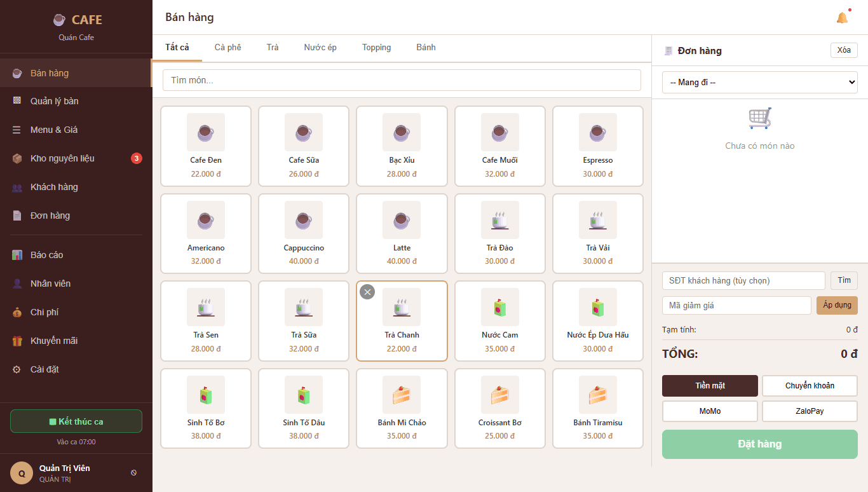The height and width of the screenshot is (492, 868).
Task: Add Nước Ép Dưa Hấu card
Action: (598, 321)
